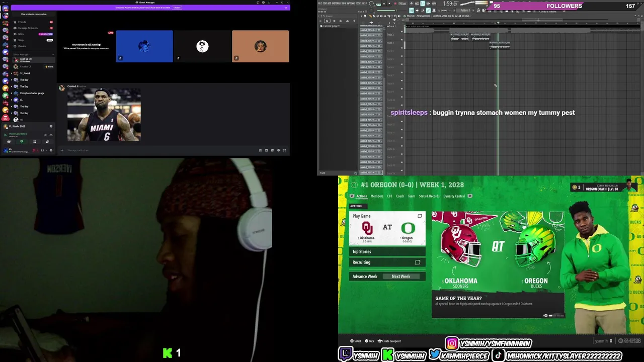Open FL Studio TOOLS menu

coord(358,3)
